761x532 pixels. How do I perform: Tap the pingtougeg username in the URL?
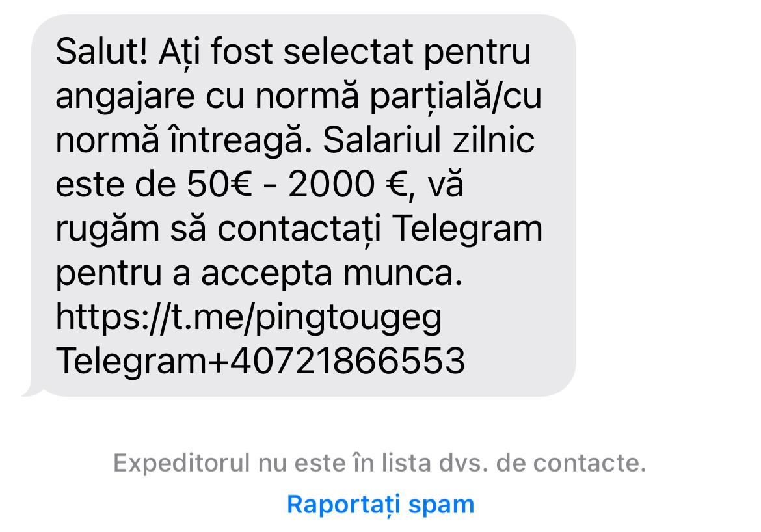(351, 317)
